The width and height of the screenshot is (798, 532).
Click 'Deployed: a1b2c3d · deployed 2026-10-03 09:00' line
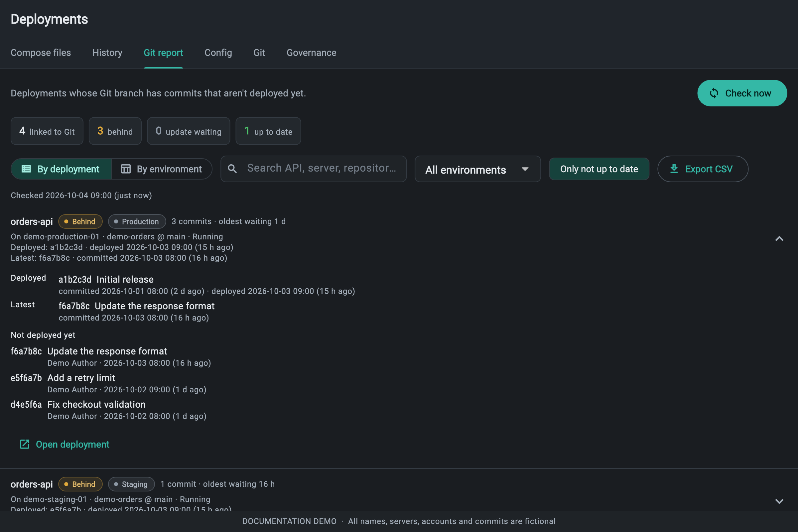coord(122,247)
